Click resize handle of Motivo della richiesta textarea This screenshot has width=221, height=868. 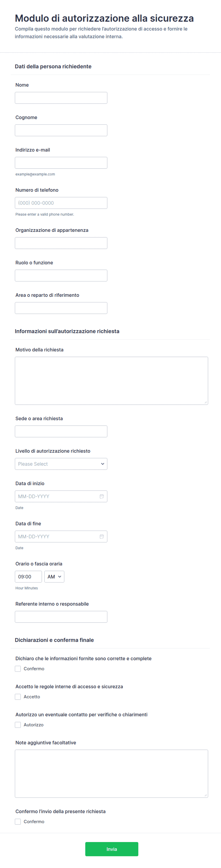(206, 402)
